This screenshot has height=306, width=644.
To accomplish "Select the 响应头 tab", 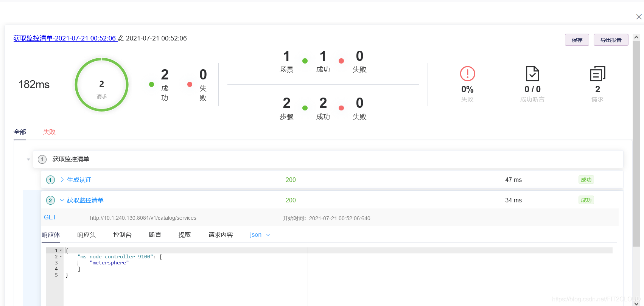I will pyautogui.click(x=87, y=235).
